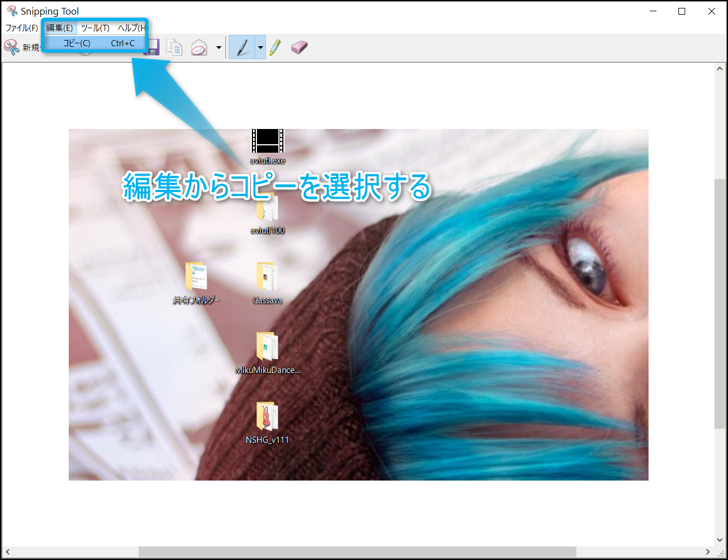
Task: Click the Copy pages icon in toolbar
Action: point(175,48)
